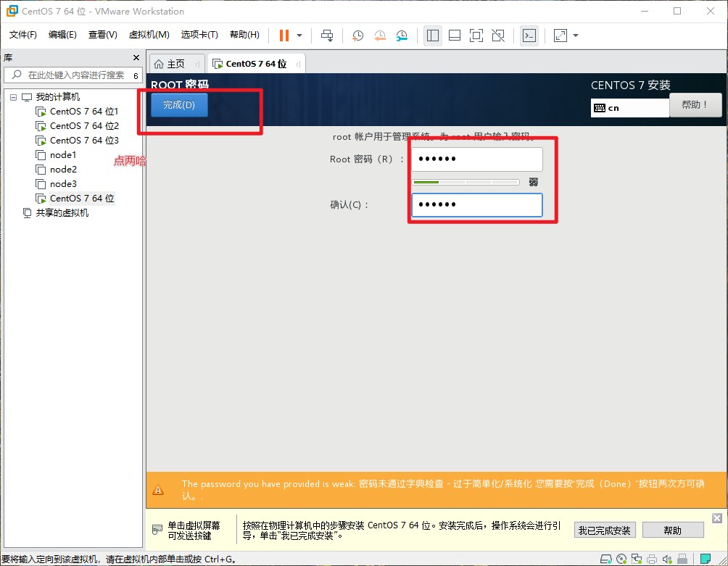The image size is (728, 566).
Task: Click the stretch guest display icon
Action: 561,36
